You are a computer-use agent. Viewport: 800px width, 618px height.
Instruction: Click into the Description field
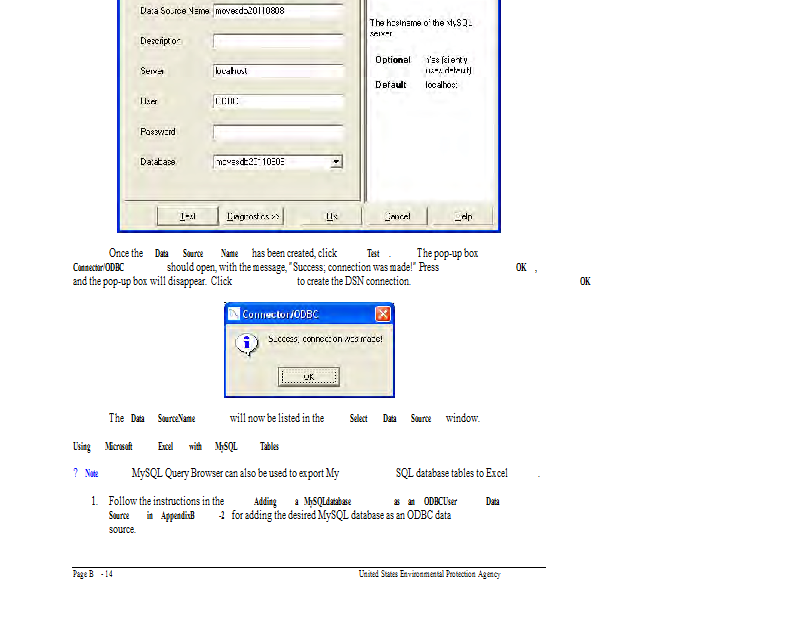(278, 41)
